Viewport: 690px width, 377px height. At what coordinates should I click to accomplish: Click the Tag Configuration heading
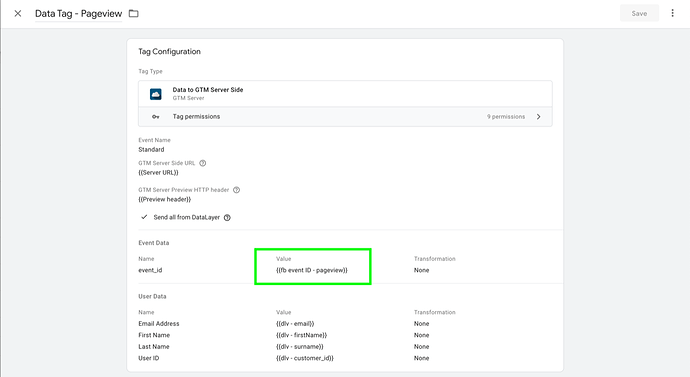coord(169,51)
